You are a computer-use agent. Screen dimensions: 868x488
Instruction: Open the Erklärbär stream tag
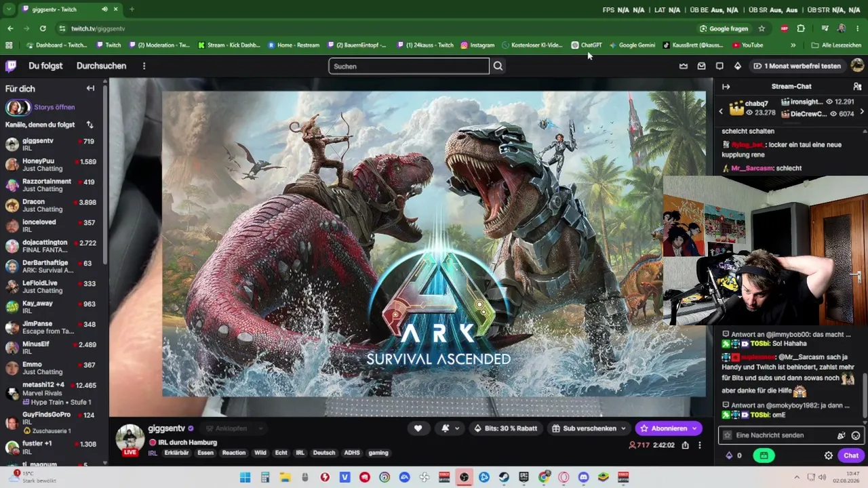point(176,453)
